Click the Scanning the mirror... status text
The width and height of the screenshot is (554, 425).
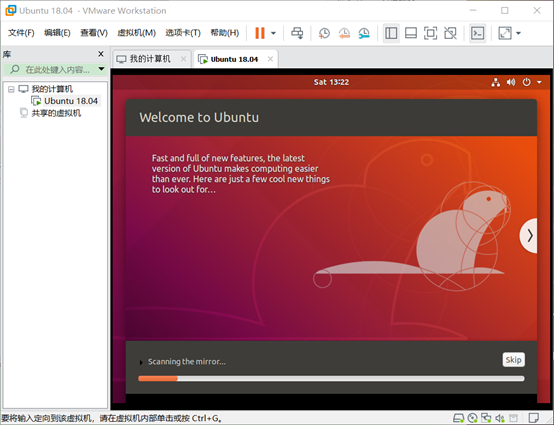187,362
